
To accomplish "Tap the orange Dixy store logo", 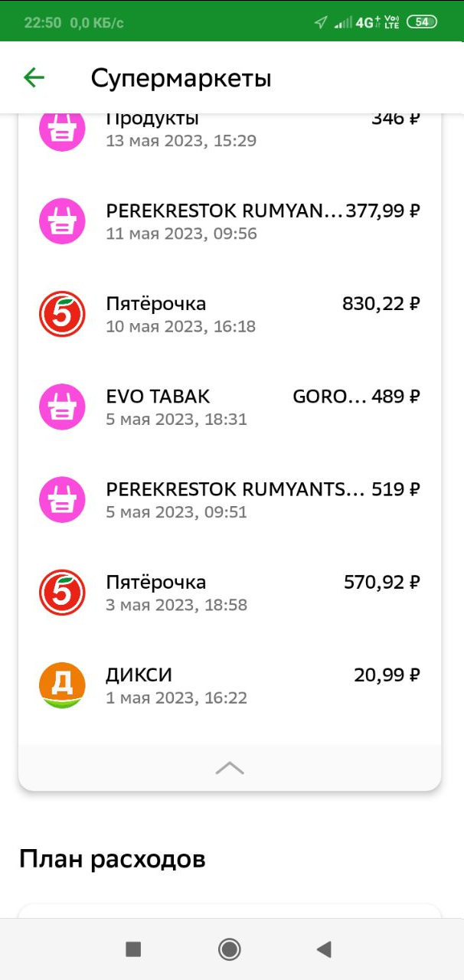I will point(62,685).
